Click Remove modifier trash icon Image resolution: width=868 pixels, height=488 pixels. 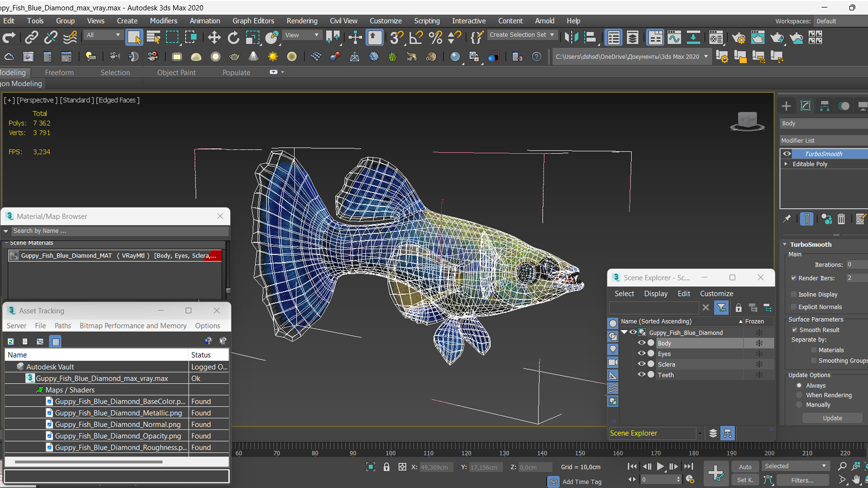tap(841, 219)
